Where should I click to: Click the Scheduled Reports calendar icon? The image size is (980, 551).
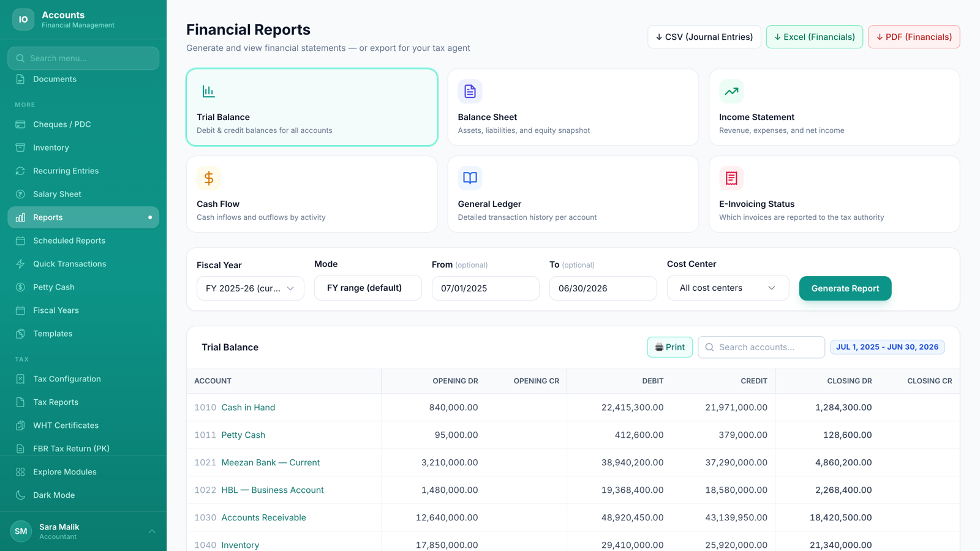coord(20,241)
